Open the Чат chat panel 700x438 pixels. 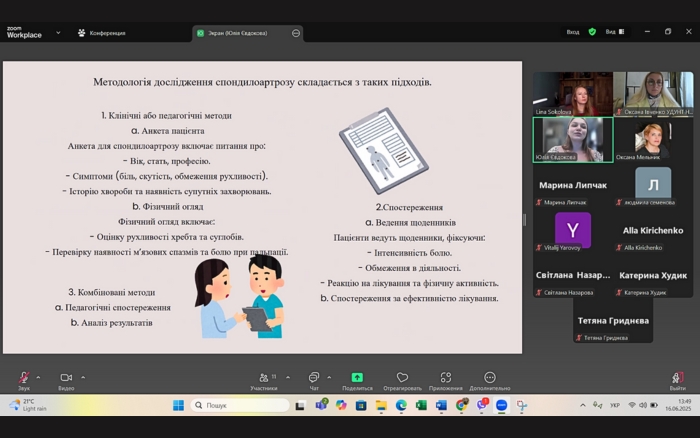click(314, 379)
